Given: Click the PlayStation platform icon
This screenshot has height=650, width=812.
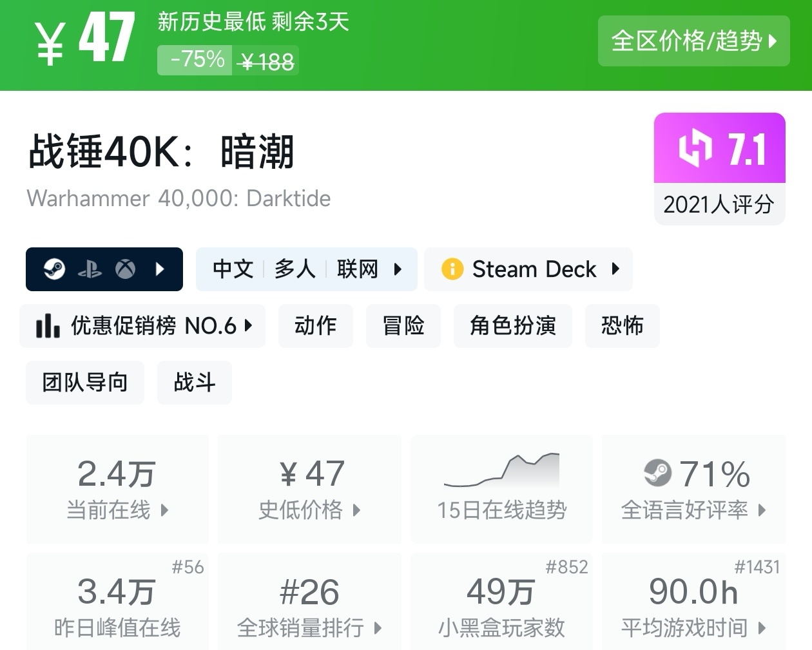Looking at the screenshot, I should (x=90, y=269).
